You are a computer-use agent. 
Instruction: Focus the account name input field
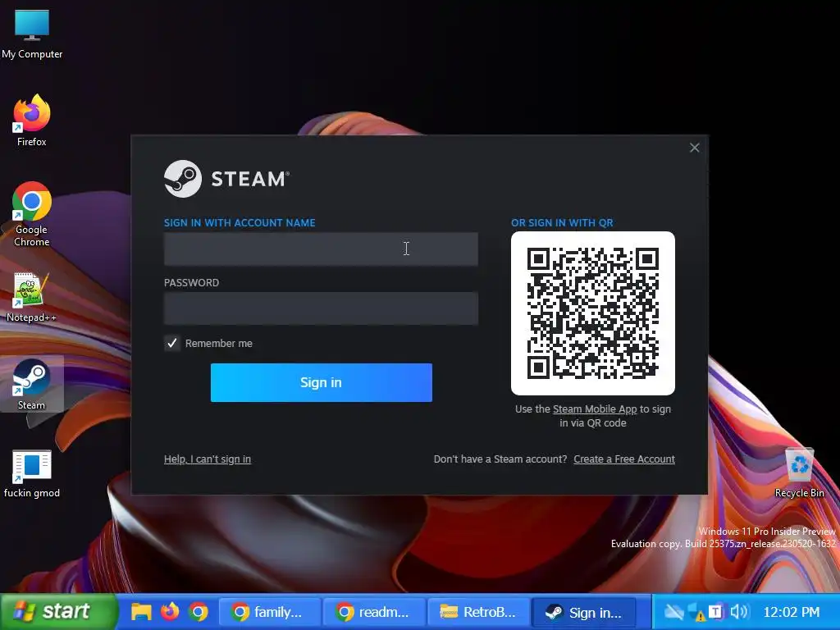321,249
